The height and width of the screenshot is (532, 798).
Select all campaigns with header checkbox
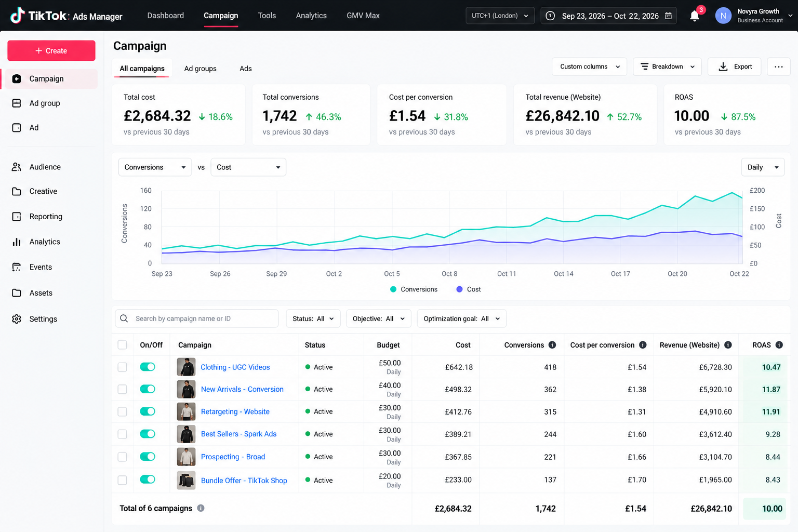[122, 344]
